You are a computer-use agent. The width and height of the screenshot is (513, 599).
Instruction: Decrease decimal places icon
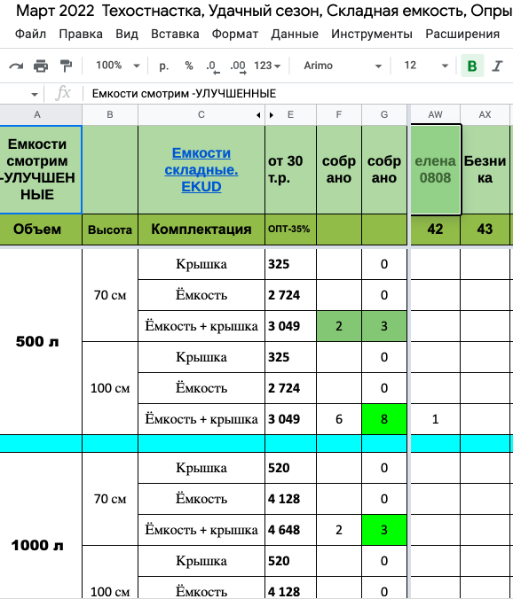pos(213,66)
